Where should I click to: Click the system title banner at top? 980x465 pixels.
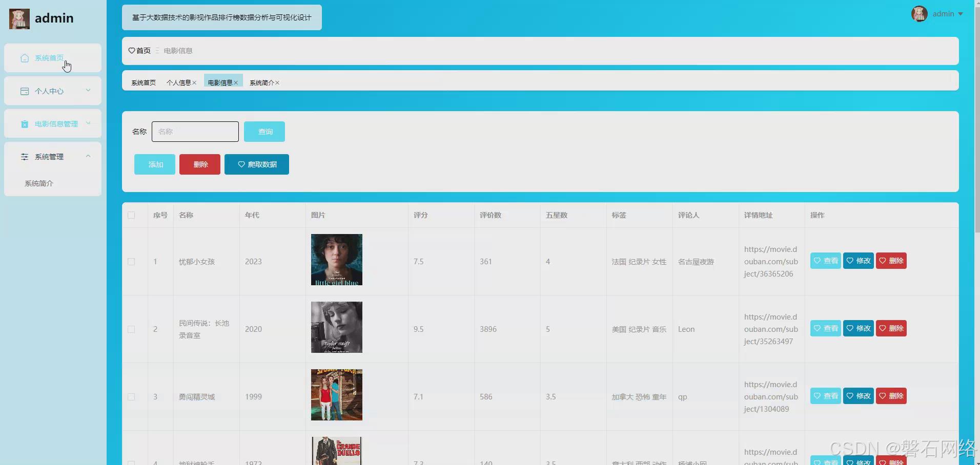222,17
